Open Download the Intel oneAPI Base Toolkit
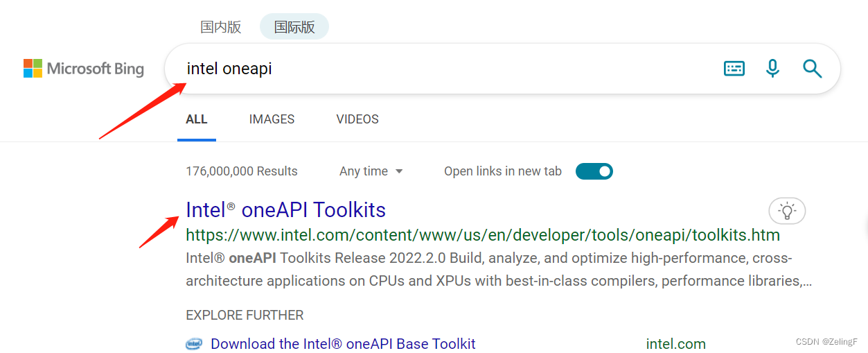 (343, 344)
